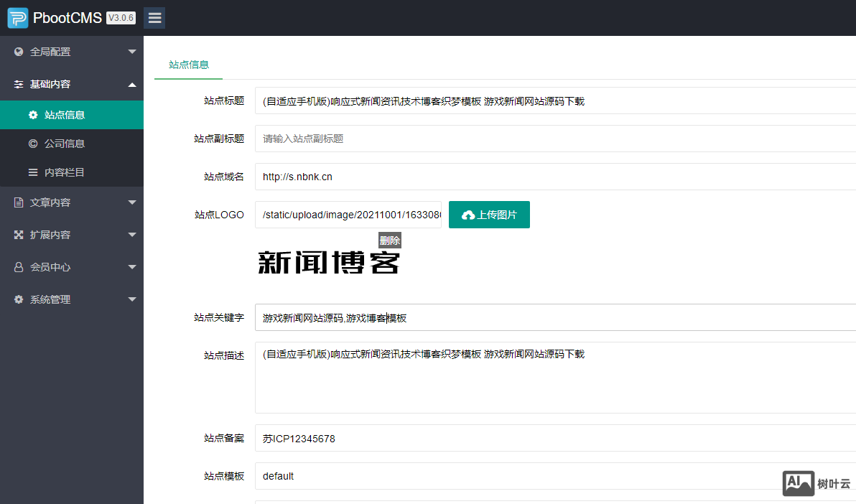Click the copyright icon beside 公司信息
Image resolution: width=856 pixels, height=504 pixels.
click(x=33, y=144)
